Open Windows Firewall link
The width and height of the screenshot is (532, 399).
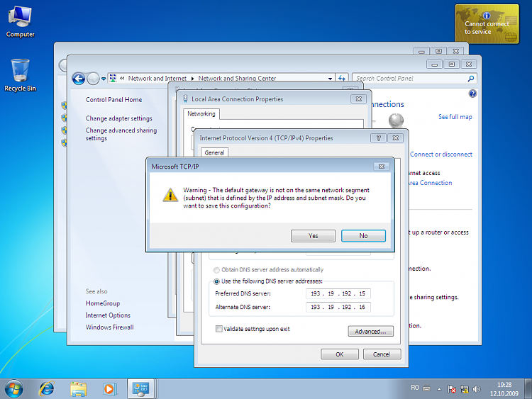pyautogui.click(x=109, y=327)
